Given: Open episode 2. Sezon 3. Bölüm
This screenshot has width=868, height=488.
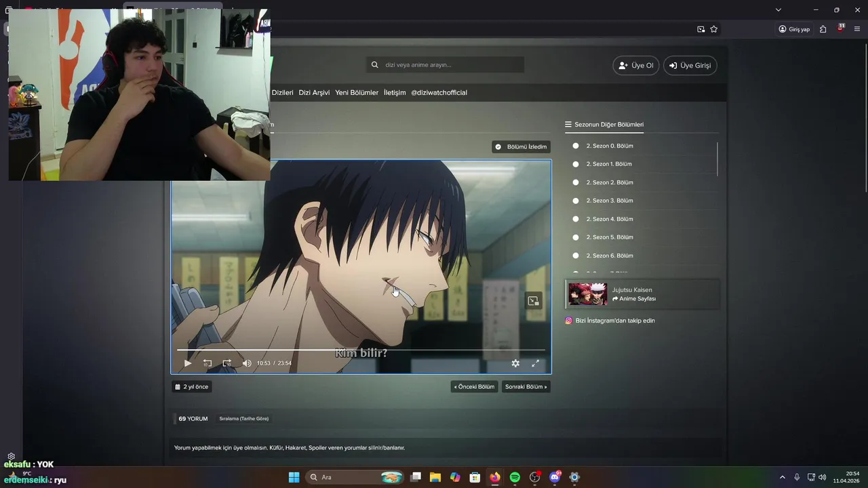Looking at the screenshot, I should pos(610,201).
